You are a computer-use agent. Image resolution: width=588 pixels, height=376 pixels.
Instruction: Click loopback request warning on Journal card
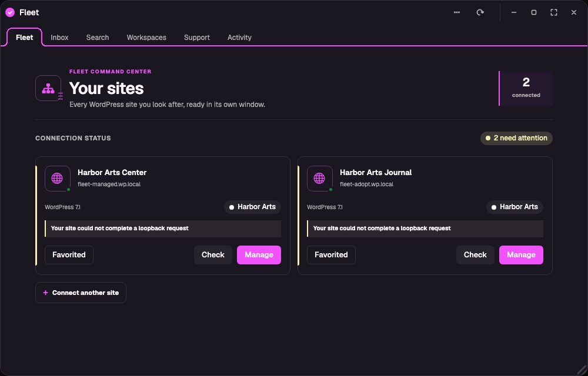[x=425, y=229]
